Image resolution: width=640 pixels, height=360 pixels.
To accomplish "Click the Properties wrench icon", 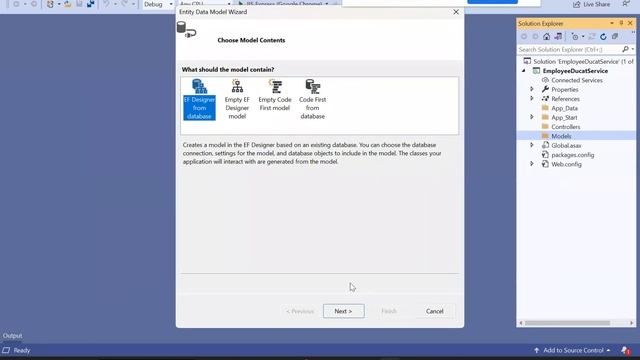I will click(x=545, y=89).
